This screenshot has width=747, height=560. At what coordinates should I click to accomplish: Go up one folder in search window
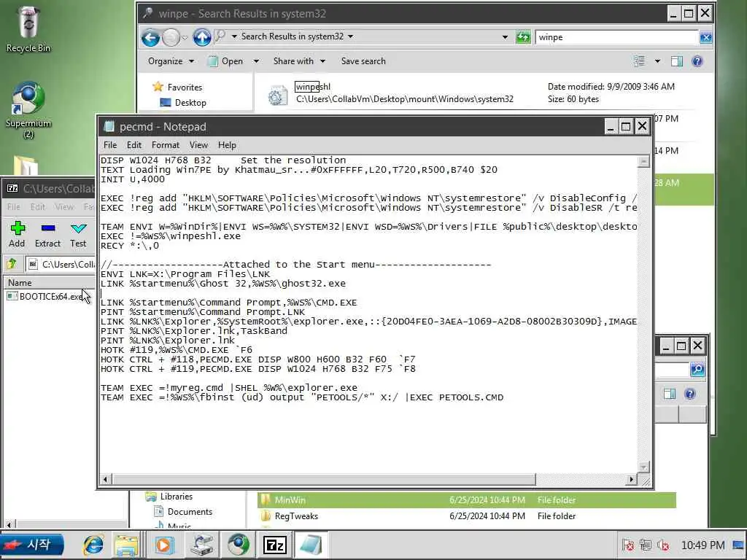coord(202,37)
